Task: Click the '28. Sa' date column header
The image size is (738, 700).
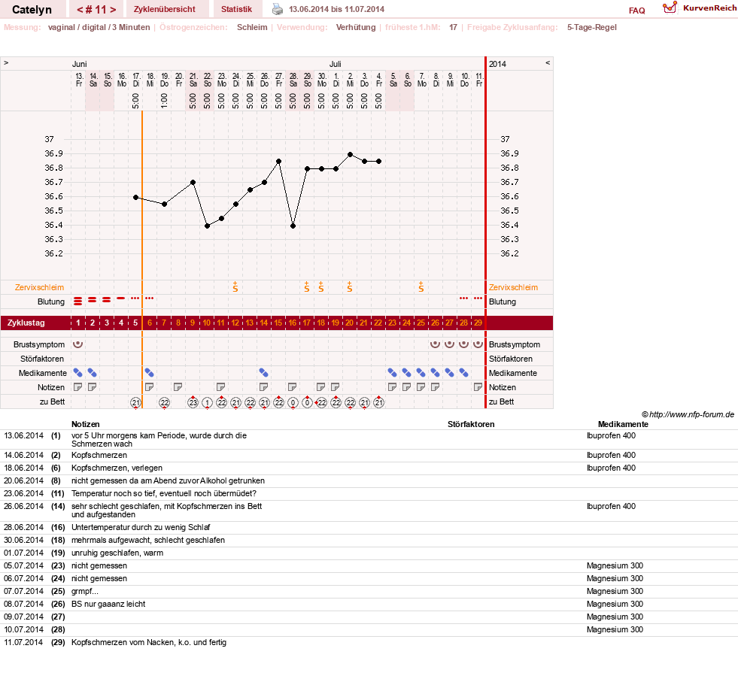Action: tap(293, 80)
